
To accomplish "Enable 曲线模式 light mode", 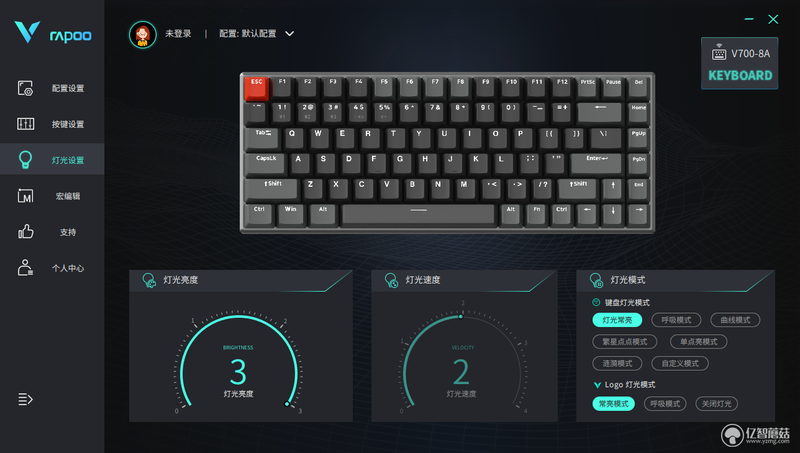I will (x=735, y=320).
